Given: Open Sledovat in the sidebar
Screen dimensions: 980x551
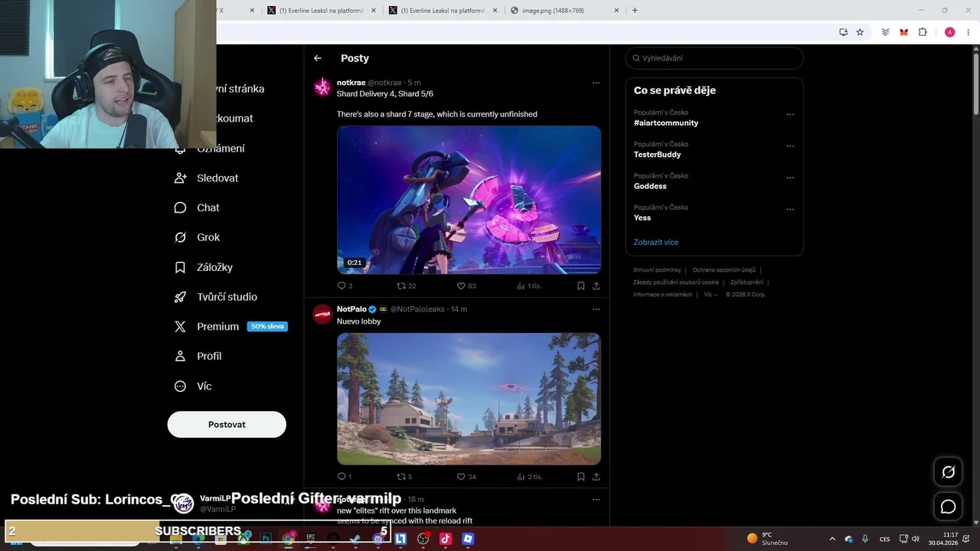Looking at the screenshot, I should (207, 178).
